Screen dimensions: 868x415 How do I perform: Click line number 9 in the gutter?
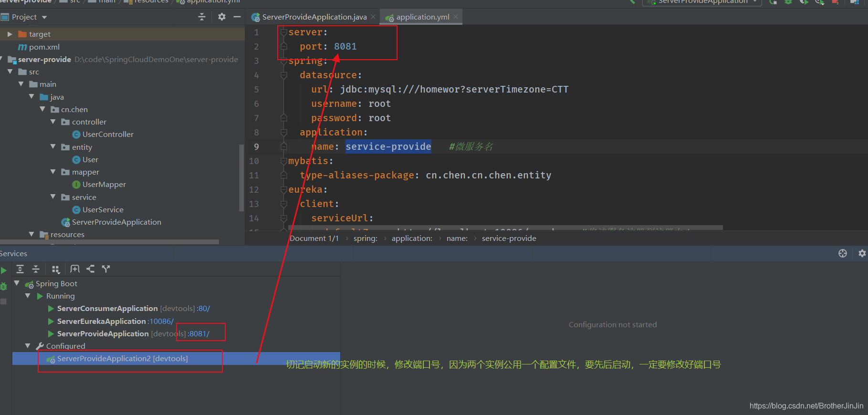point(256,147)
